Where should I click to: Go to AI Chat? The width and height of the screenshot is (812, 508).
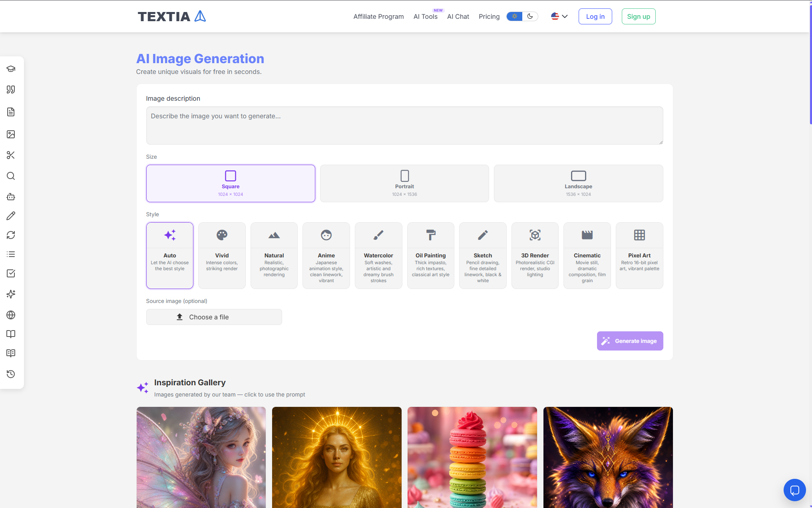[458, 16]
